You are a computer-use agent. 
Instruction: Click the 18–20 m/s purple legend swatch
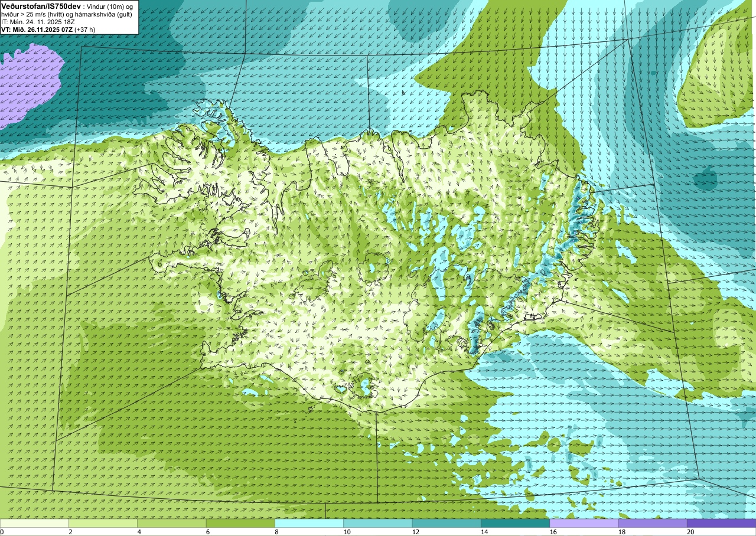[653, 523]
